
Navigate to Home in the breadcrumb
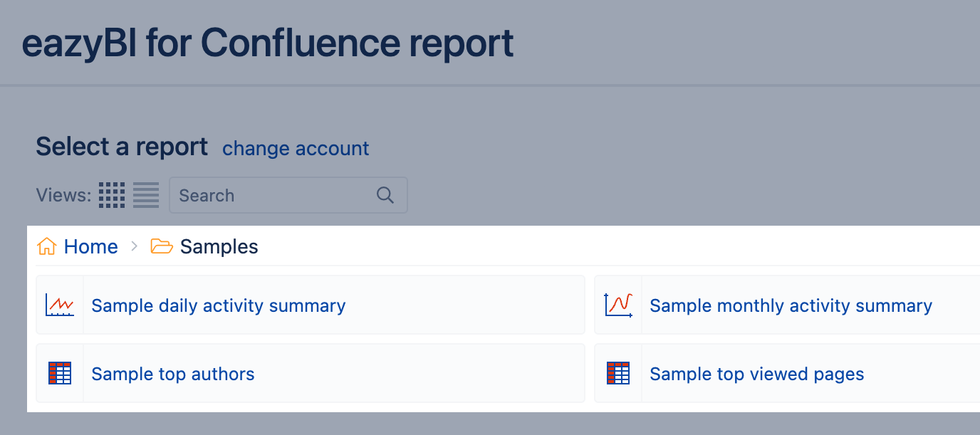(92, 246)
